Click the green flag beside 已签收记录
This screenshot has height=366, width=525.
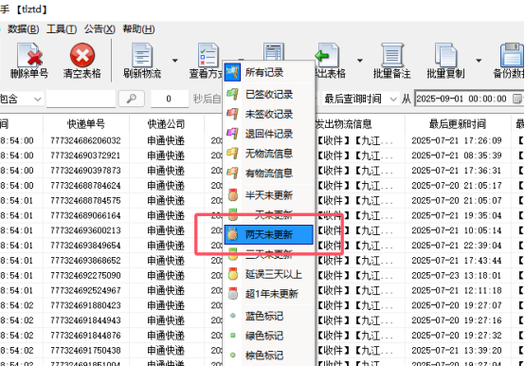click(233, 94)
